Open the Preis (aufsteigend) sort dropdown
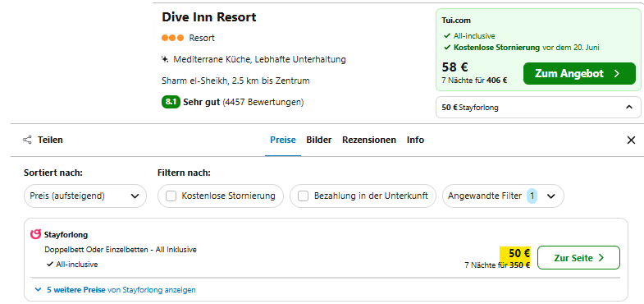 click(85, 196)
